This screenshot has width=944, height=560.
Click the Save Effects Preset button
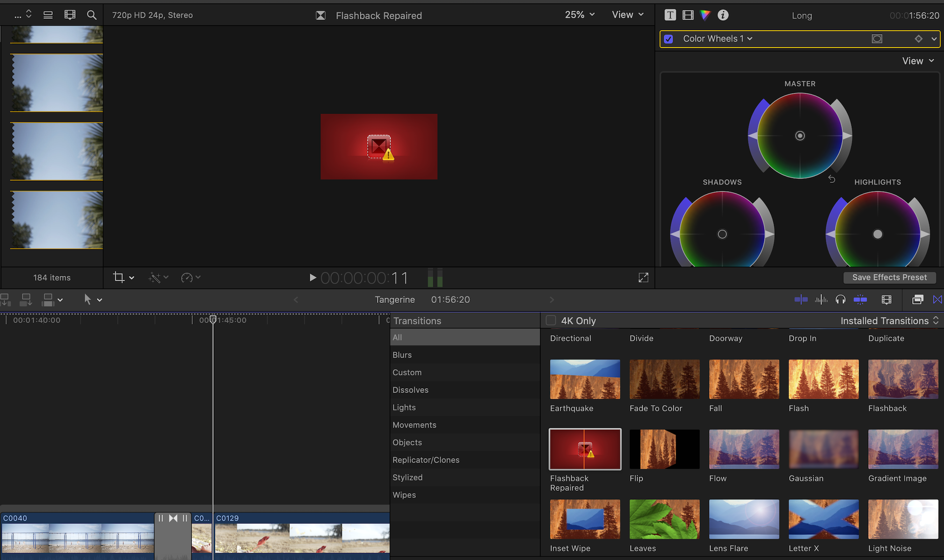[889, 277]
